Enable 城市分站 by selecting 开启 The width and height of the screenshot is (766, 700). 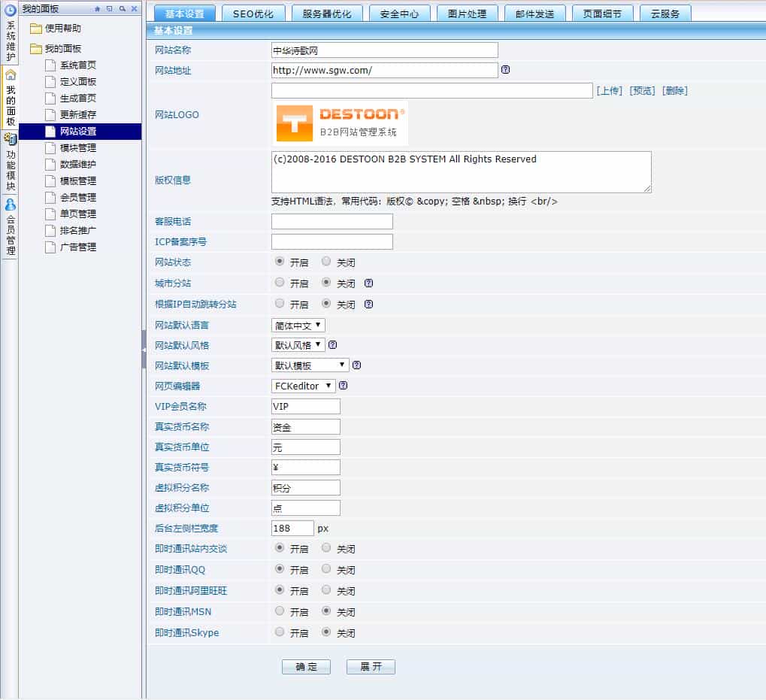pyautogui.click(x=277, y=283)
